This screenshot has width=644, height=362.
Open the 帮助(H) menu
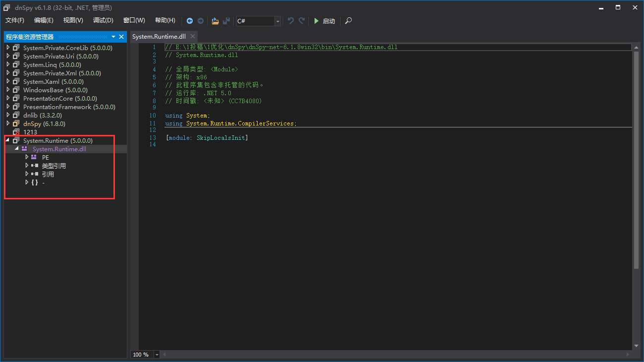(165, 20)
